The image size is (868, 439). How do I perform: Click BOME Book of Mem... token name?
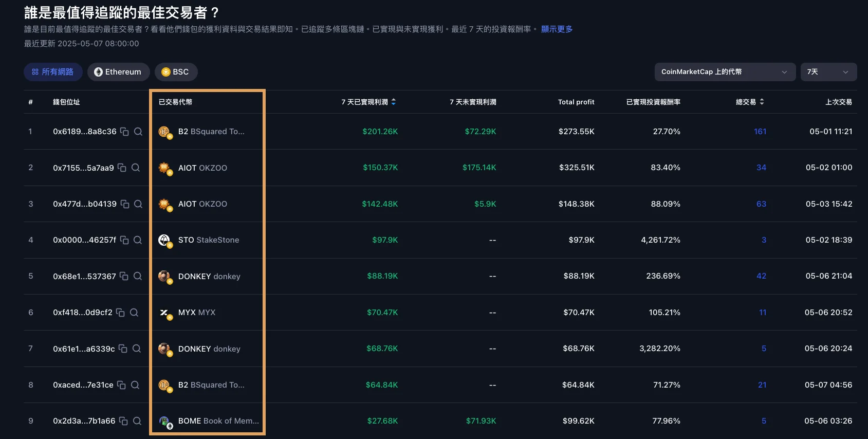click(x=218, y=421)
